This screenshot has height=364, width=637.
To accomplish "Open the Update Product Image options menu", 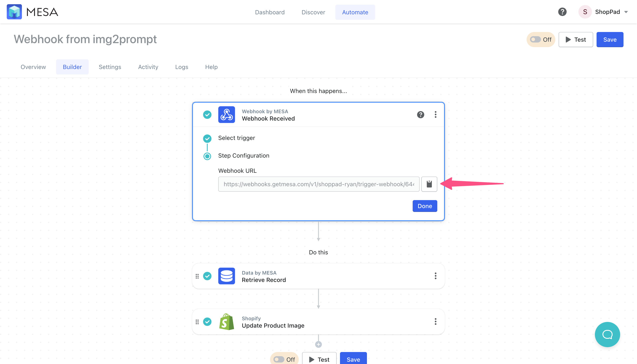I will click(x=435, y=321).
